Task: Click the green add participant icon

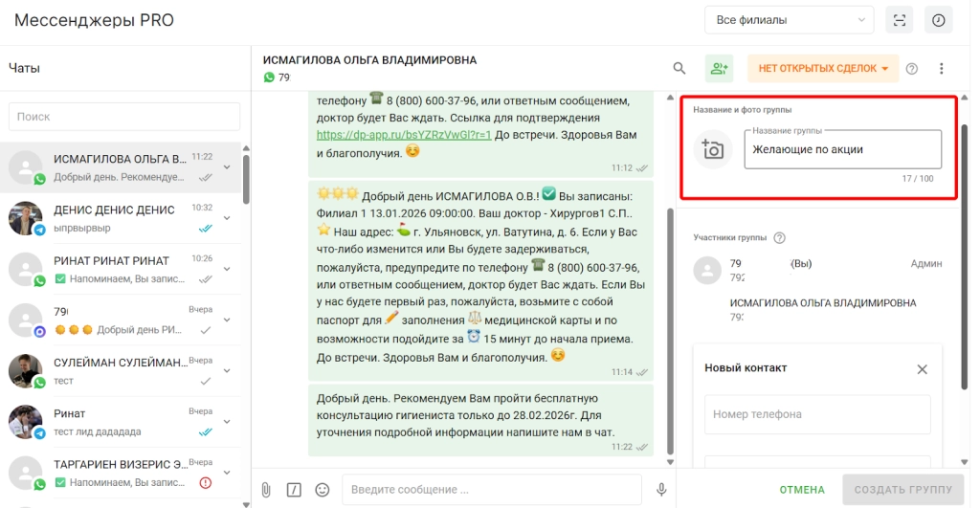Action: [x=719, y=68]
